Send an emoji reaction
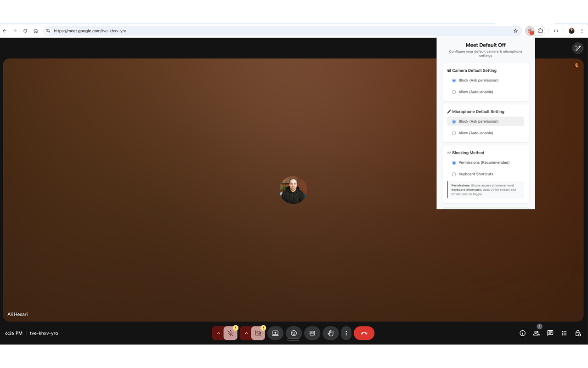Screen dimensions: 588x368 tap(294, 333)
